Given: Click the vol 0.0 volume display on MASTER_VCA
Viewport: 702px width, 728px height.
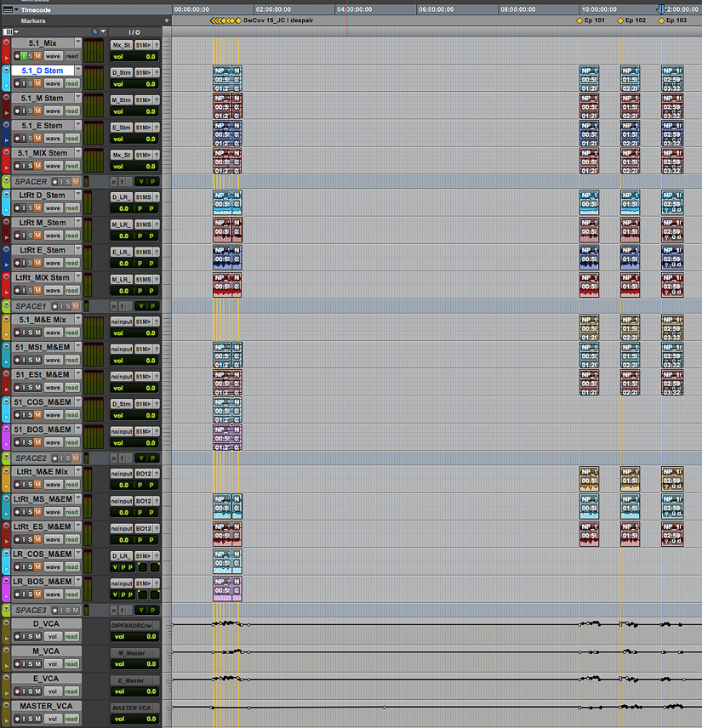Looking at the screenshot, I should [x=134, y=717].
